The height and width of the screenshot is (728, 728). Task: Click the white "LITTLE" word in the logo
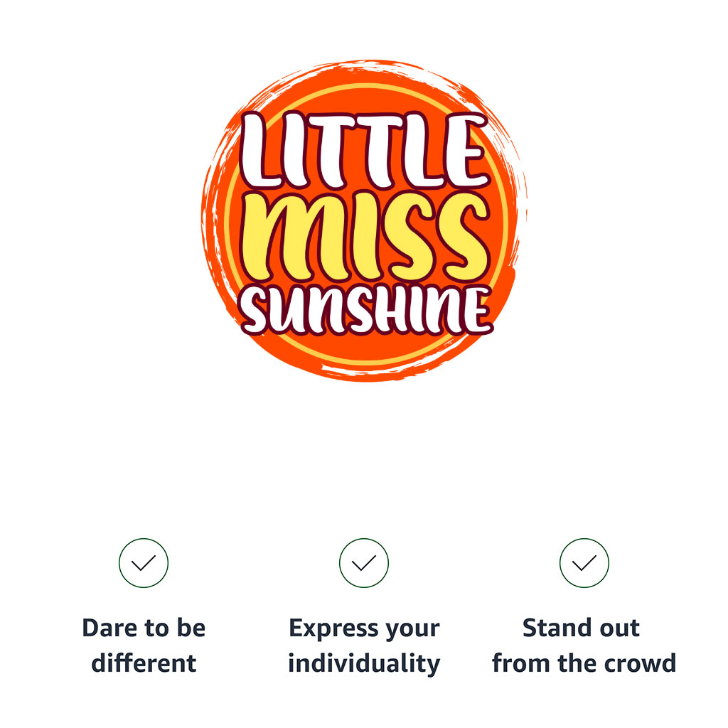pyautogui.click(x=364, y=151)
